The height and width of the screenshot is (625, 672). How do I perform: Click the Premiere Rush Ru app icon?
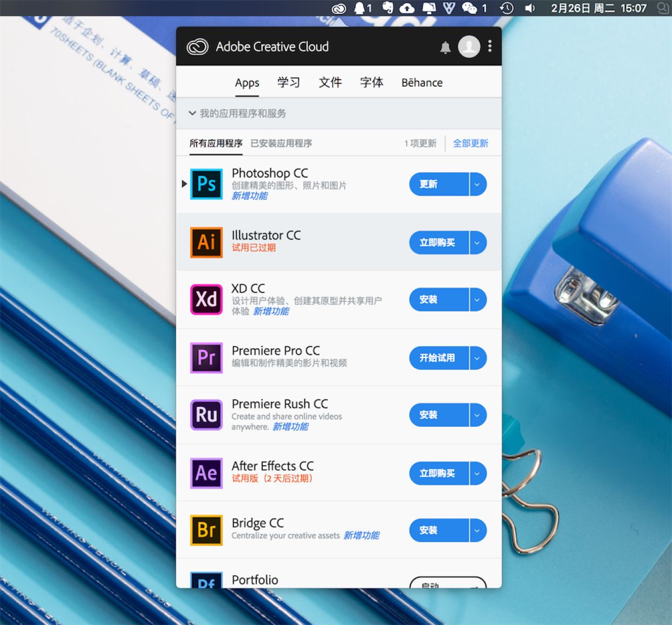coord(206,415)
